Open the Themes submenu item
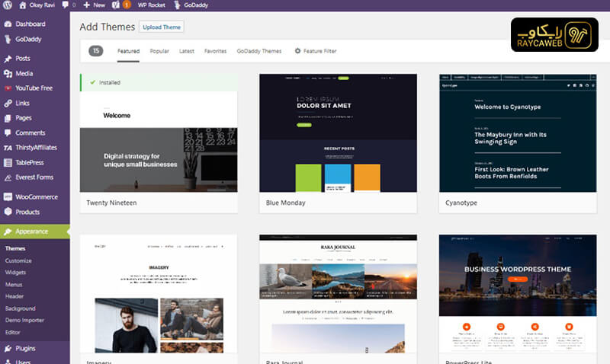This screenshot has height=364, width=610. click(x=15, y=248)
